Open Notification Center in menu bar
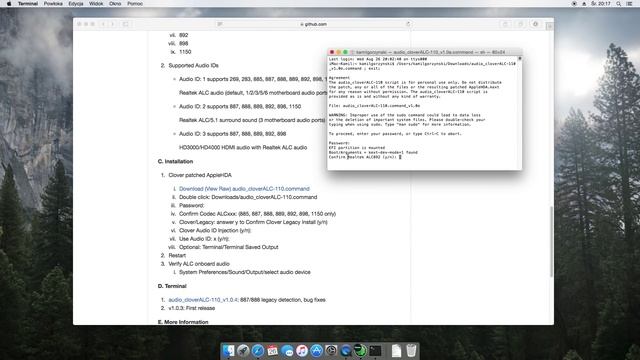The width and height of the screenshot is (640, 360). pyautogui.click(x=629, y=4)
